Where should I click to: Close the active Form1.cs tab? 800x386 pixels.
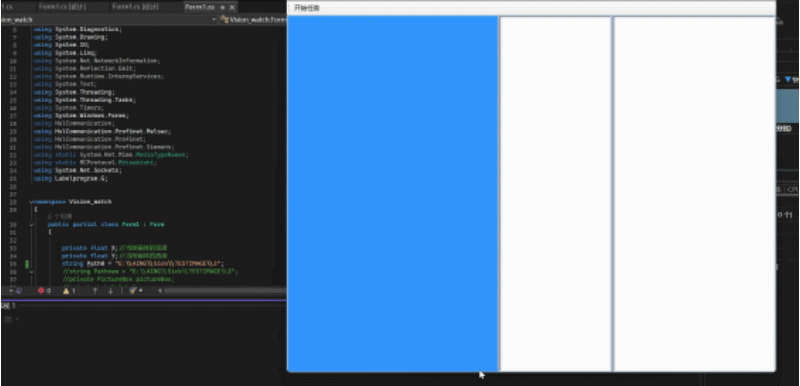pyautogui.click(x=232, y=8)
